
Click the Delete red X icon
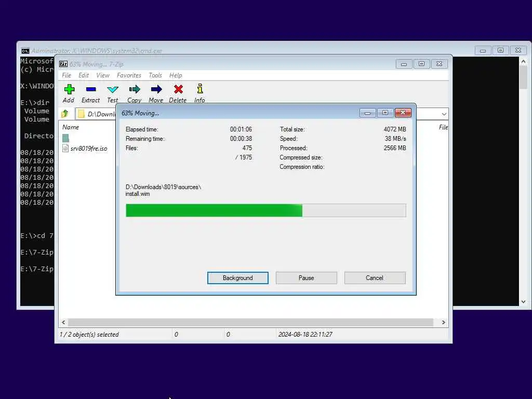click(178, 89)
